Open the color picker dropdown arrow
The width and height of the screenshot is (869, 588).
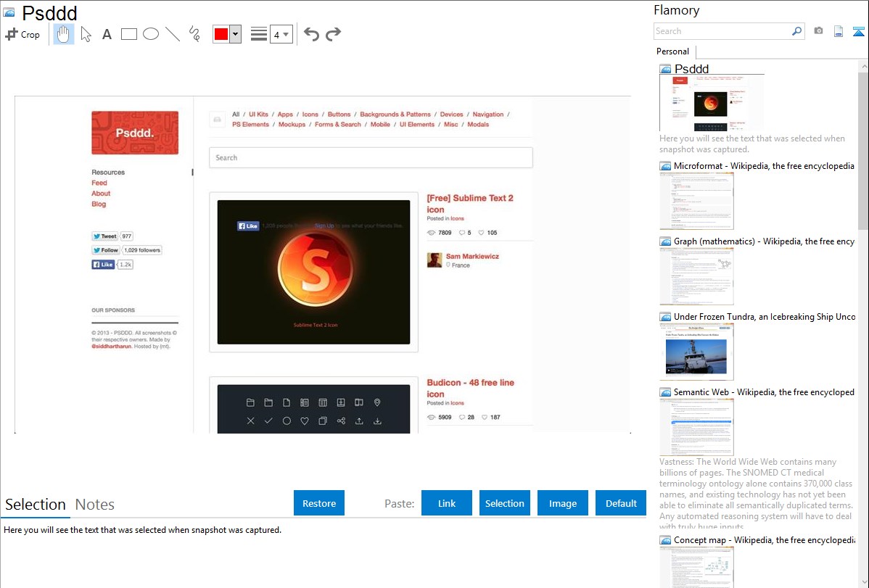point(236,34)
